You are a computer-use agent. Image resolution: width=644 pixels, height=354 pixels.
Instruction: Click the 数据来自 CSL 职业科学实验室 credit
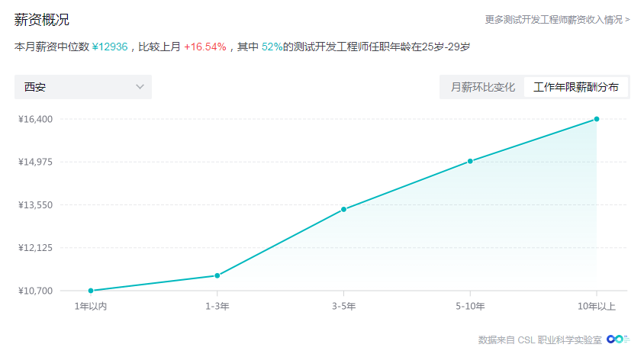pos(539,340)
